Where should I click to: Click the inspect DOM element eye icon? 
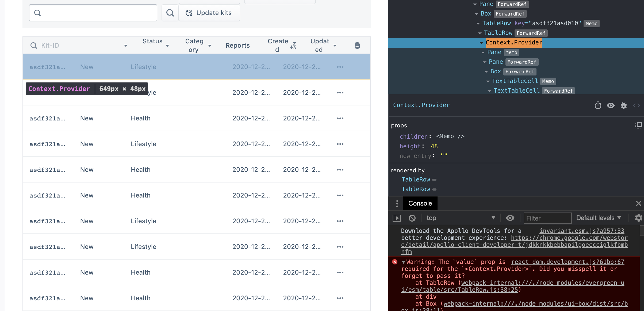tap(611, 105)
